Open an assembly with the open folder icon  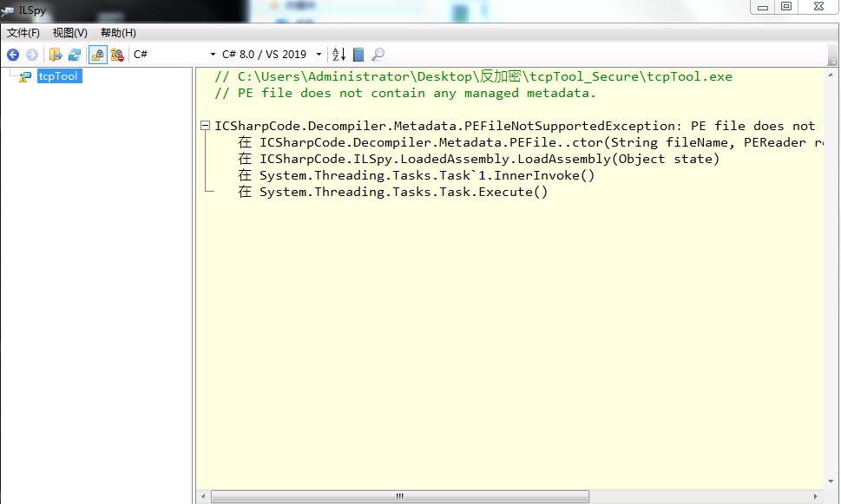click(x=54, y=54)
